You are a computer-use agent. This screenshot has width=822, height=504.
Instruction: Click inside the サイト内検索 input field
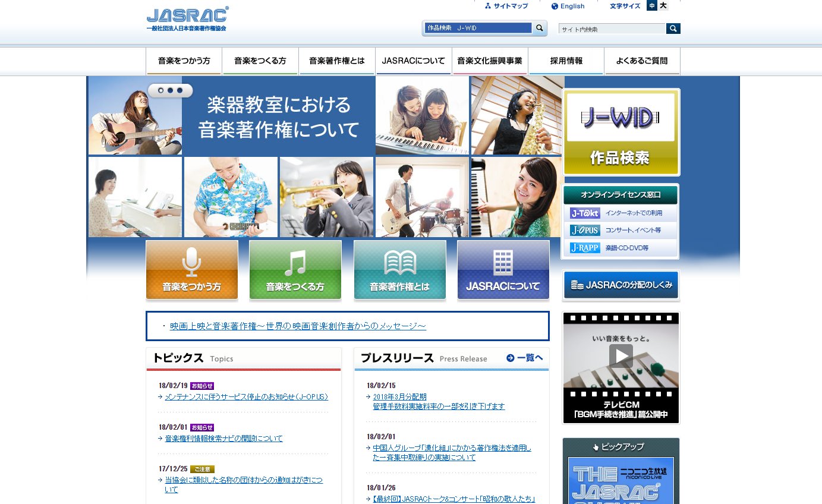pyautogui.click(x=612, y=28)
